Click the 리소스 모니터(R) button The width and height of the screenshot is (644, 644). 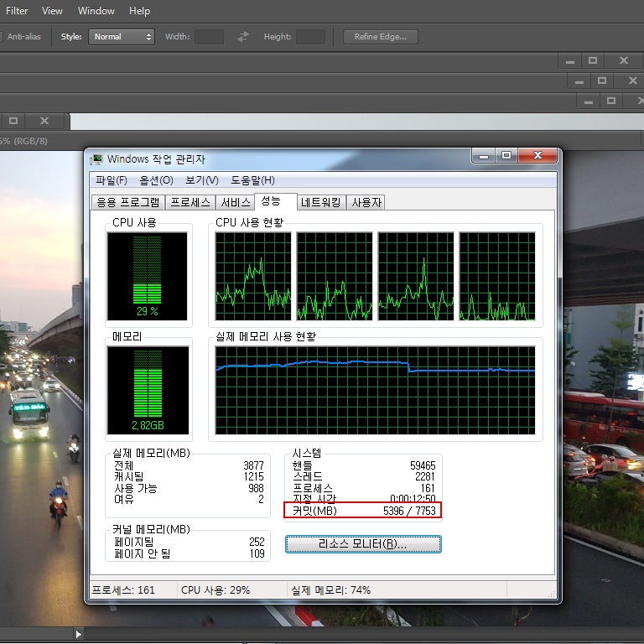tap(363, 544)
